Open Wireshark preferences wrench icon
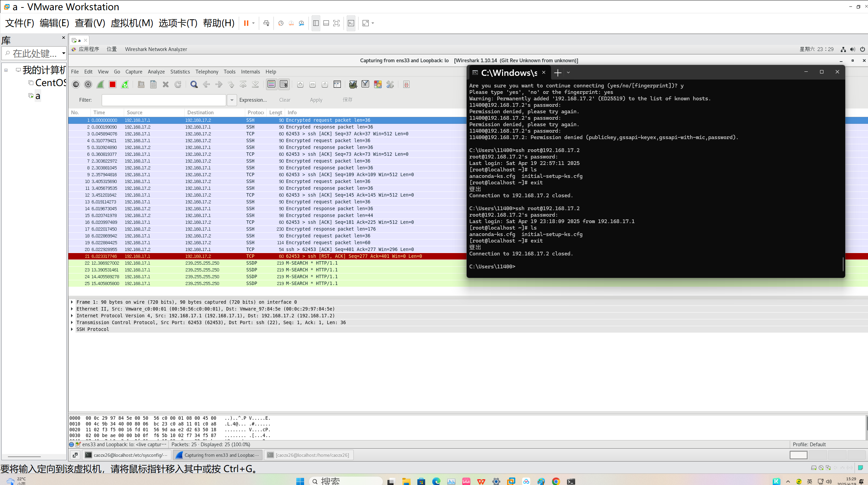 390,84
